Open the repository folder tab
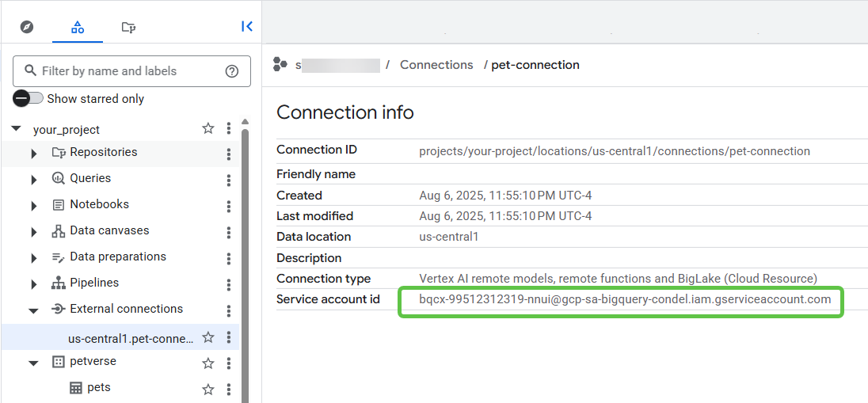This screenshot has width=868, height=403. (x=128, y=27)
